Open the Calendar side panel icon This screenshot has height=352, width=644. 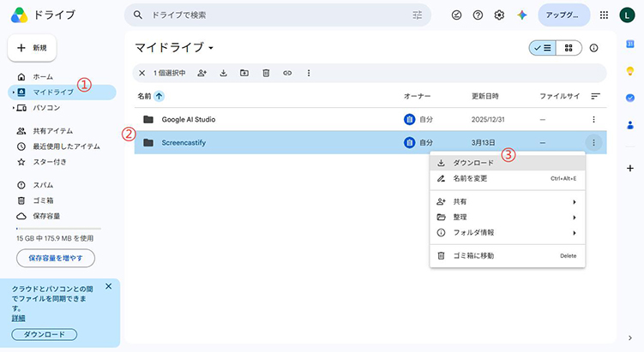click(x=630, y=45)
